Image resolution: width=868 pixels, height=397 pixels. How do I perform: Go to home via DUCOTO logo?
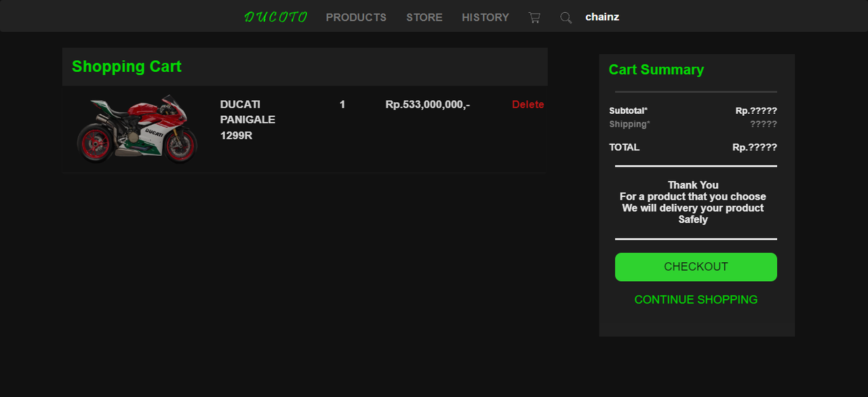(276, 17)
